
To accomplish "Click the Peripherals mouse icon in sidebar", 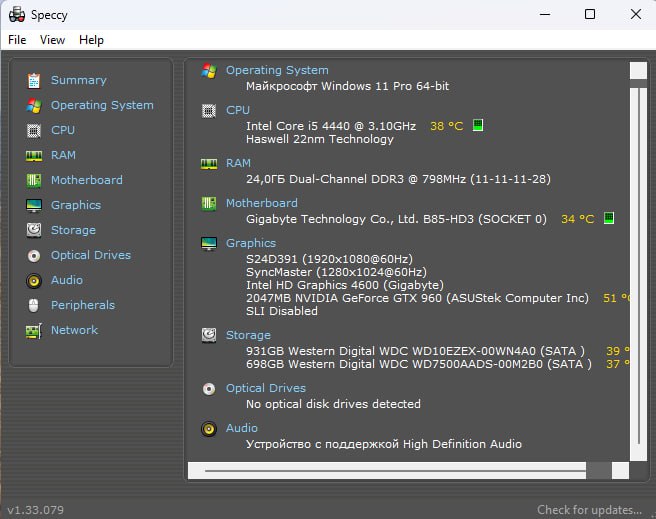I will point(34,305).
